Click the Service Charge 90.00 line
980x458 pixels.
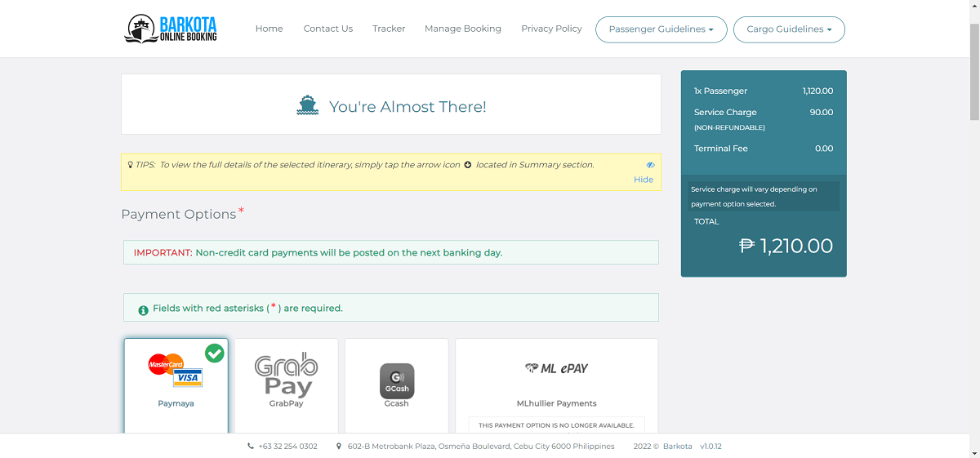pos(764,112)
